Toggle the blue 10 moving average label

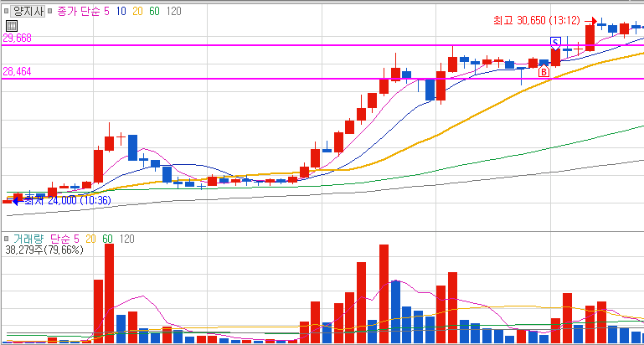[121, 12]
